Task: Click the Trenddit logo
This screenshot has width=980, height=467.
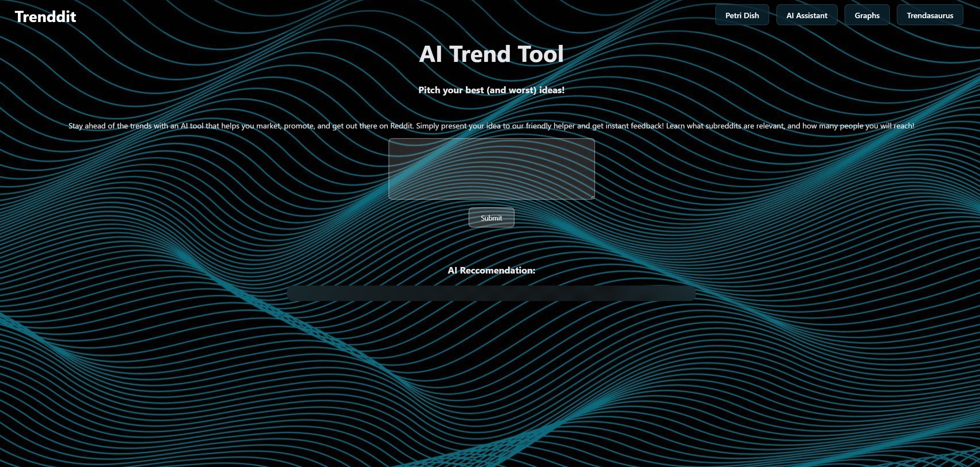Action: 45,17
